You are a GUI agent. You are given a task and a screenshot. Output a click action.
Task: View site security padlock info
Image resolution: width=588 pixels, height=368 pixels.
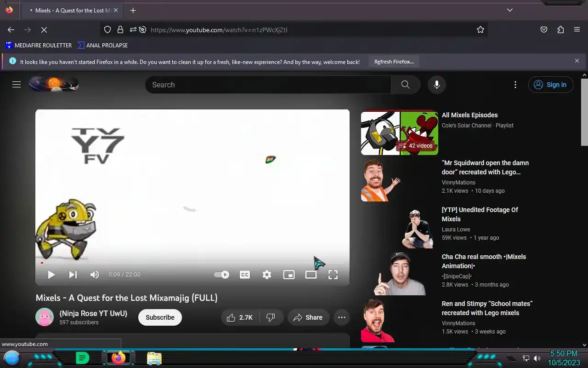point(120,29)
